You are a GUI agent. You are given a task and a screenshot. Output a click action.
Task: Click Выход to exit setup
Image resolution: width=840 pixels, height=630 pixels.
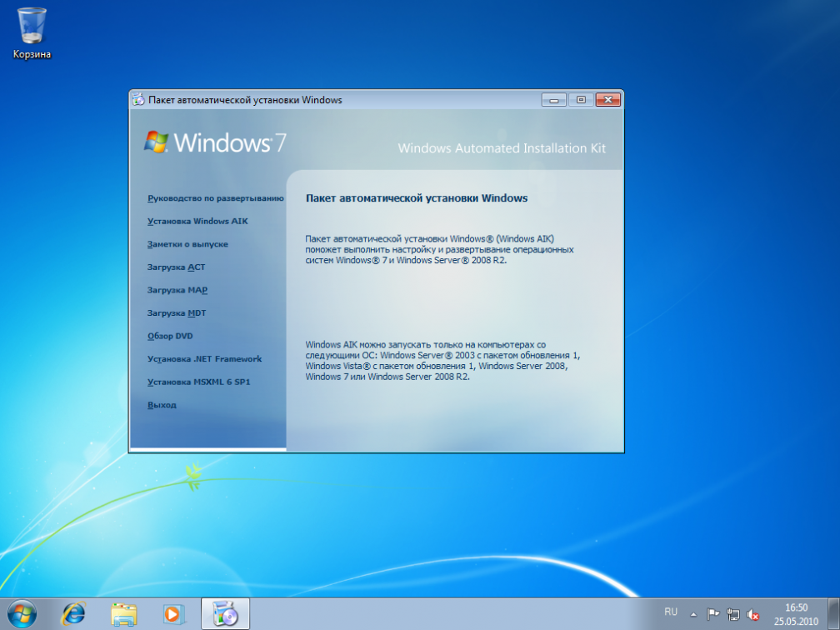(162, 405)
